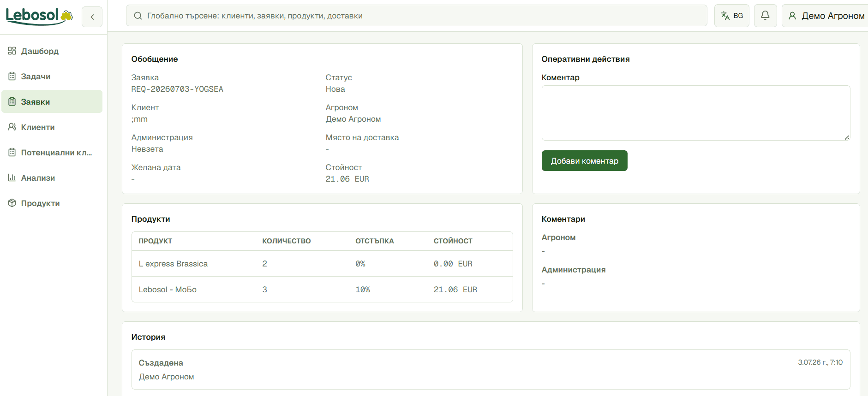
Task: Click ОТСТЪПКА column header
Action: click(x=375, y=241)
